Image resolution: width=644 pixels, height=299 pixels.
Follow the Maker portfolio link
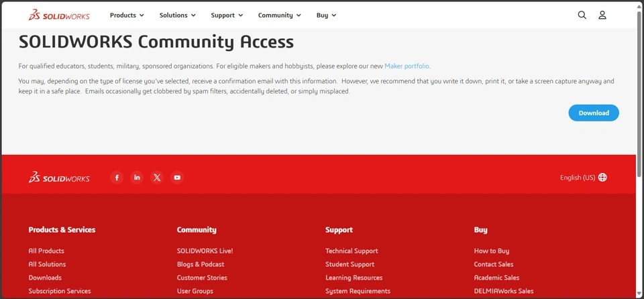tap(407, 66)
